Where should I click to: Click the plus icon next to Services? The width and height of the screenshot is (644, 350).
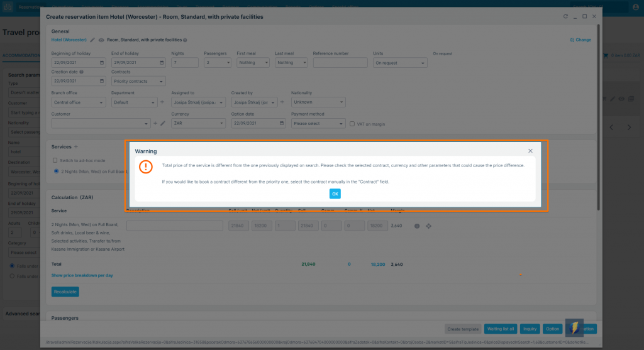(x=76, y=146)
